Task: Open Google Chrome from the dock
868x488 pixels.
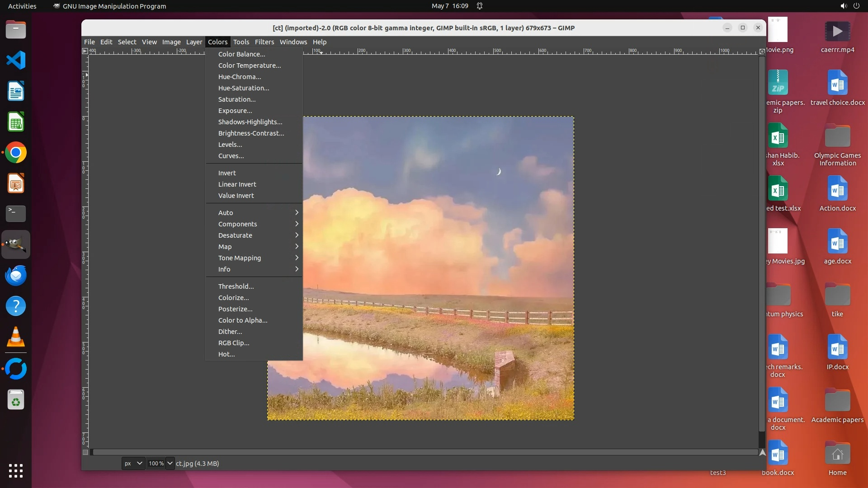Action: [x=16, y=153]
